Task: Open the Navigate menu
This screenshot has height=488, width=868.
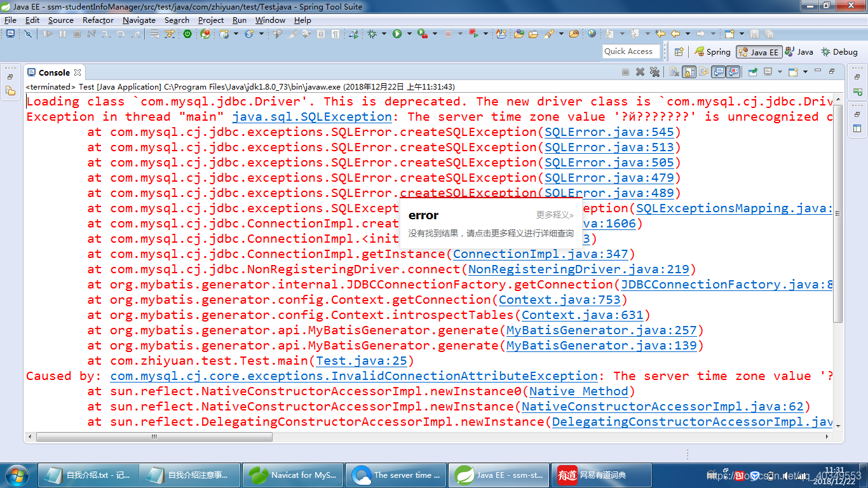Action: [x=139, y=20]
